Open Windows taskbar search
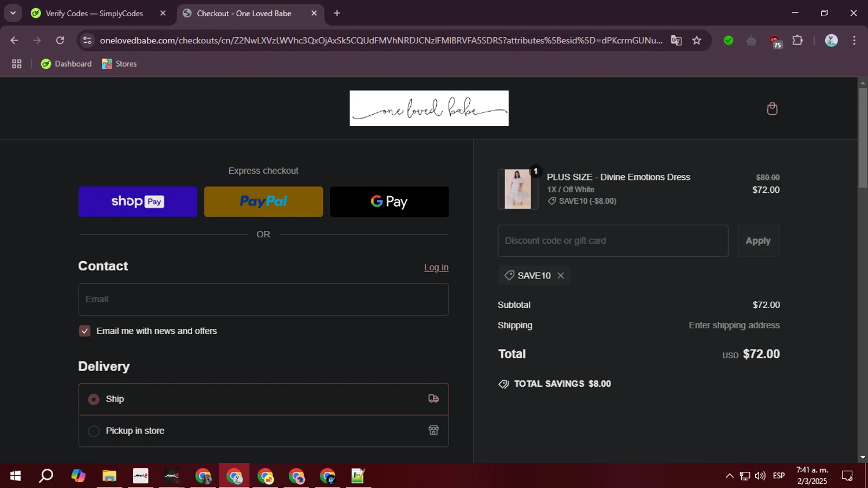This screenshot has width=868, height=488. click(46, 476)
